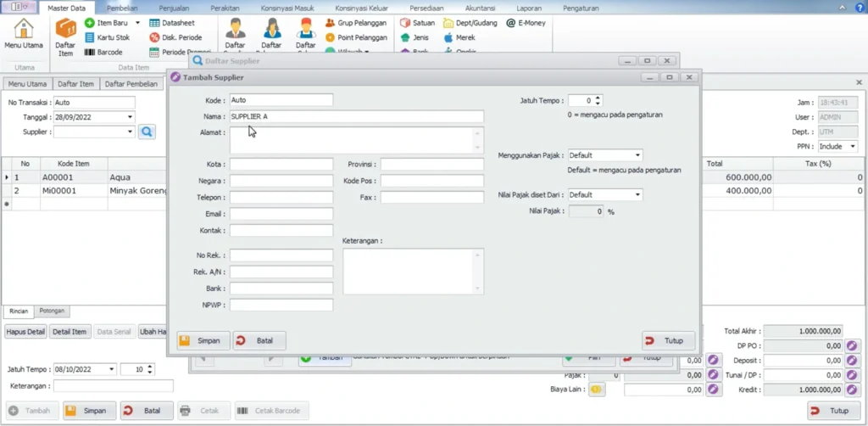This screenshot has height=426, width=868.
Task: Expand the Menggunakan Pajak dropdown
Action: (637, 155)
